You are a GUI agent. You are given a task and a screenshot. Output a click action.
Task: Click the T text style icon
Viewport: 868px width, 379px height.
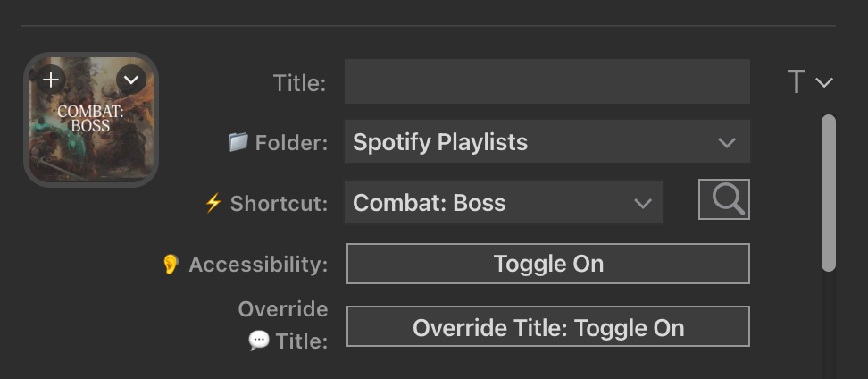coord(797,82)
